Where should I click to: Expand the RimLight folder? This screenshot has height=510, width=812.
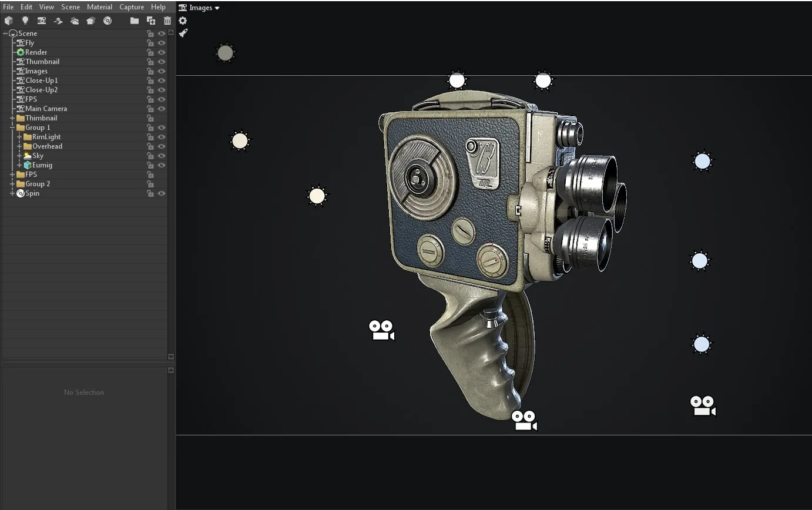pyautogui.click(x=19, y=137)
